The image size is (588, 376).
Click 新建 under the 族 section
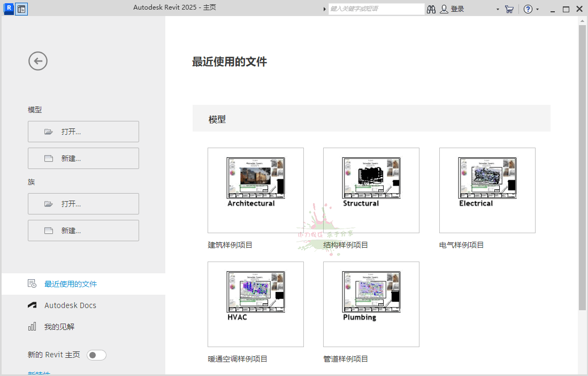[83, 230]
